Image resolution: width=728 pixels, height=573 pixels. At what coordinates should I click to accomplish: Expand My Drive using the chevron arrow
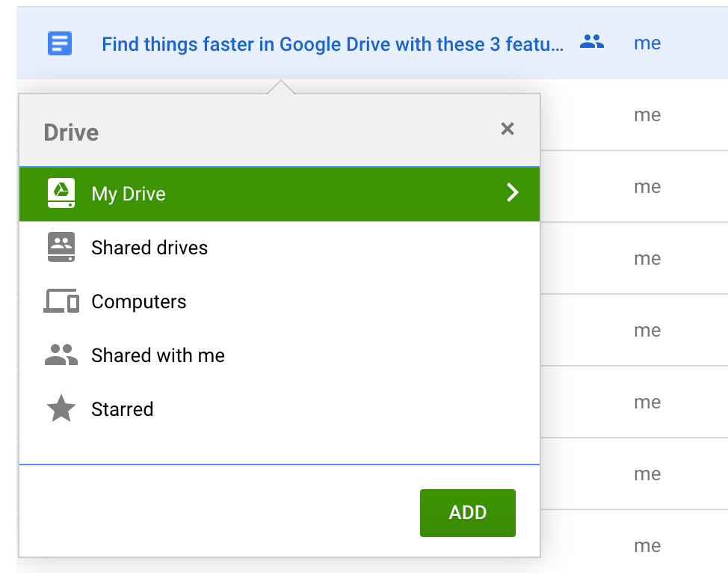pyautogui.click(x=513, y=192)
